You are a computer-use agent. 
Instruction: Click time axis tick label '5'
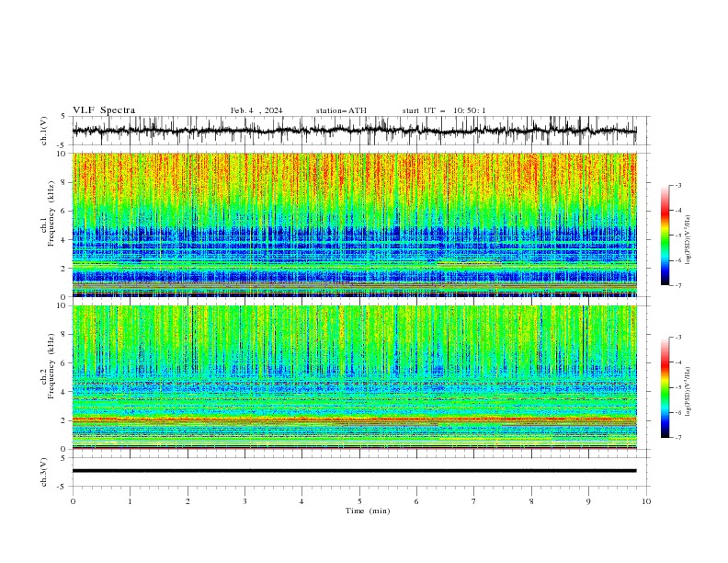[x=359, y=501]
